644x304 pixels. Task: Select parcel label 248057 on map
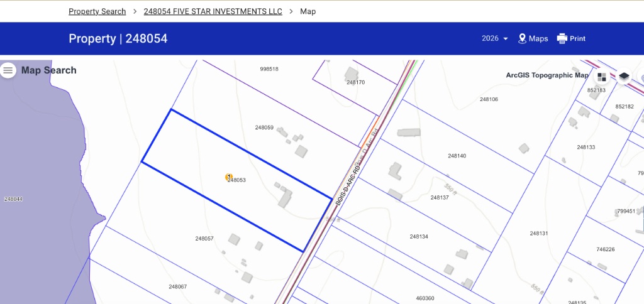click(204, 239)
